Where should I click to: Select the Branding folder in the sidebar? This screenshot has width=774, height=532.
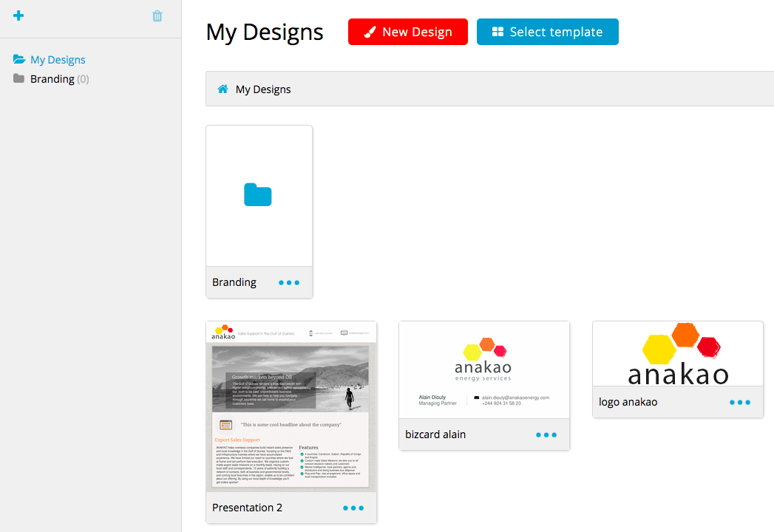point(52,78)
